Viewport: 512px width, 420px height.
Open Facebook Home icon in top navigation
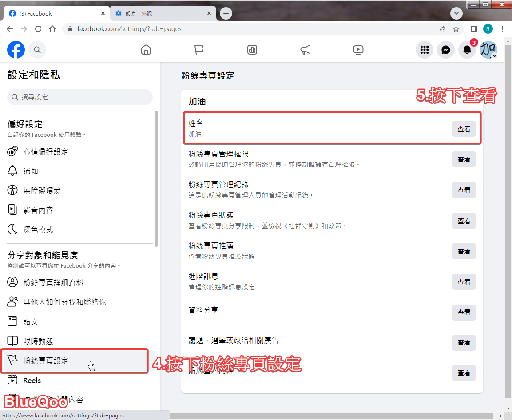pos(146,50)
